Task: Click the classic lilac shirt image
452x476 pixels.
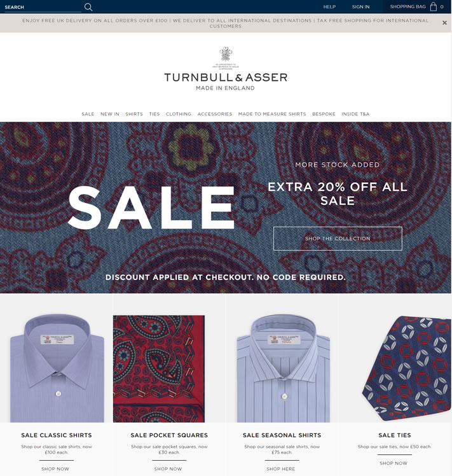Action: coord(57,368)
